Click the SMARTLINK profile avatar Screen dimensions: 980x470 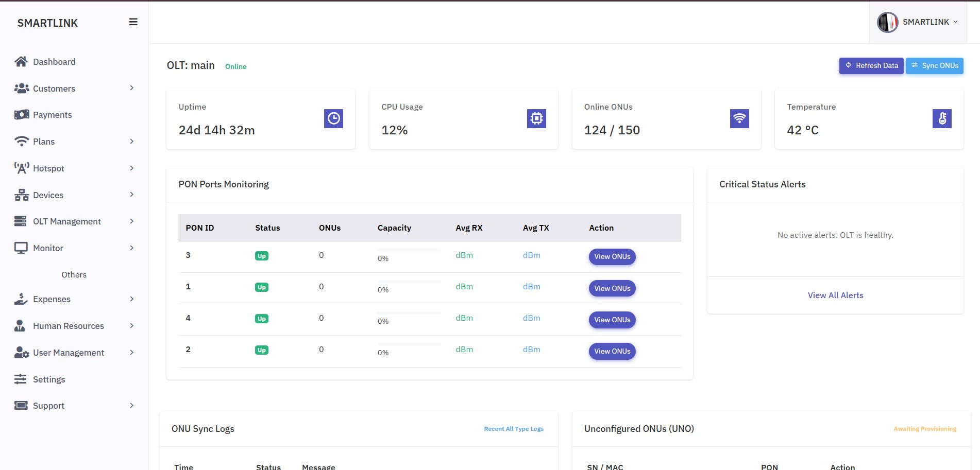(x=887, y=22)
